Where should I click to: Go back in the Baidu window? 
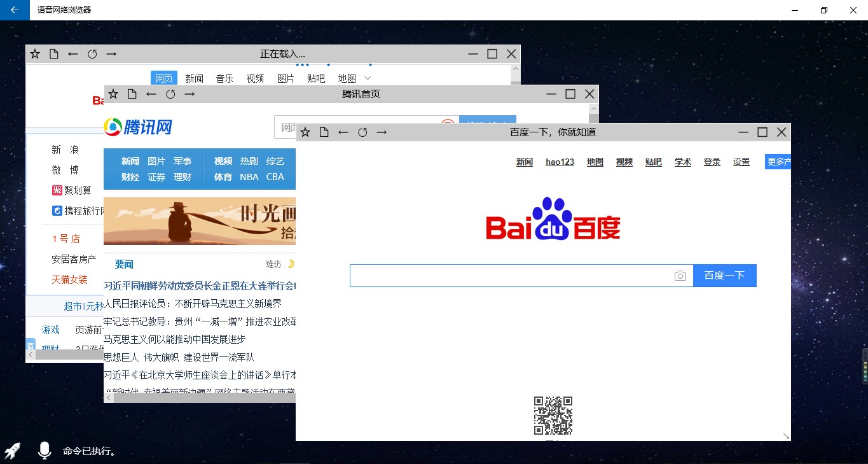[x=343, y=132]
